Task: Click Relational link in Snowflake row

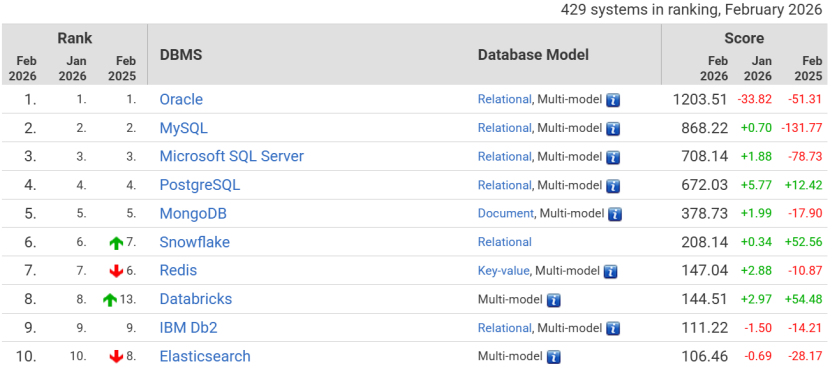Action: click(504, 242)
